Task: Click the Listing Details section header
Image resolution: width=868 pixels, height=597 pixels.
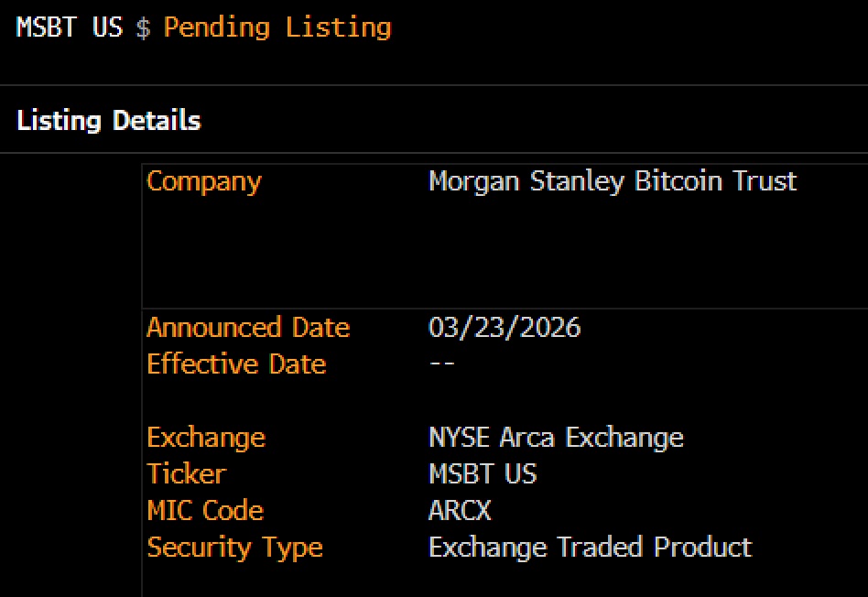Action: click(x=108, y=120)
